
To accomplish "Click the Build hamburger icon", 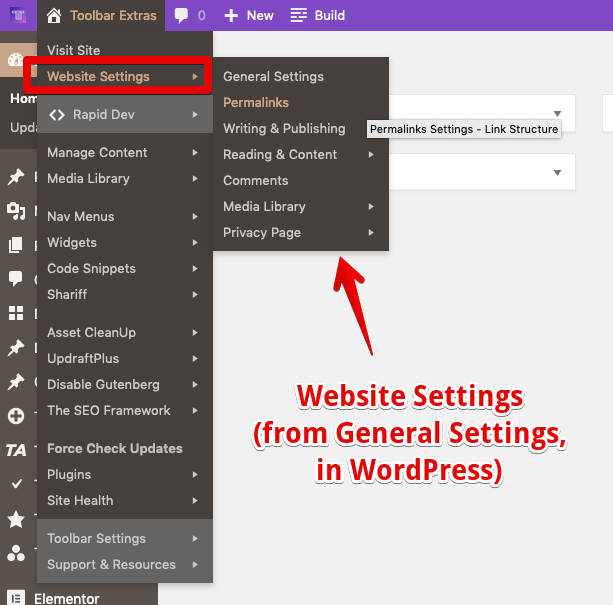I will click(x=299, y=16).
